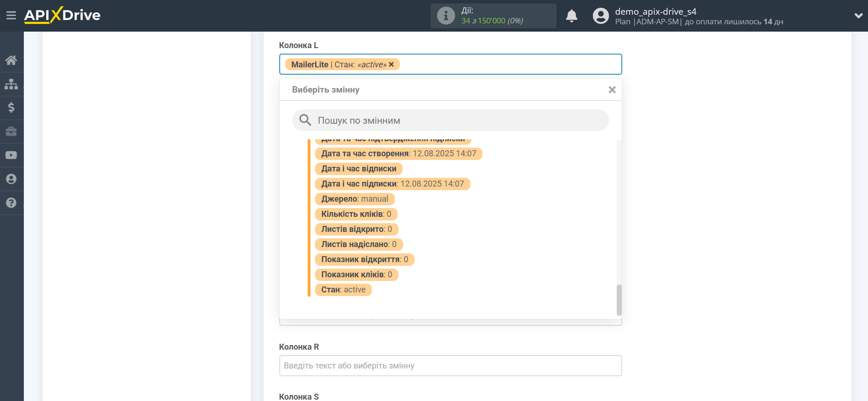Image resolution: width=868 pixels, height=401 pixels.
Task: Click the search magnifier icon
Action: [x=305, y=120]
